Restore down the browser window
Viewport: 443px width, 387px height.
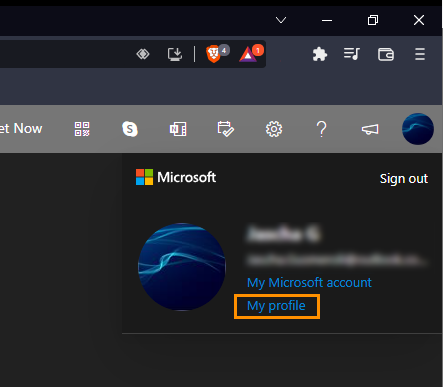(x=373, y=20)
